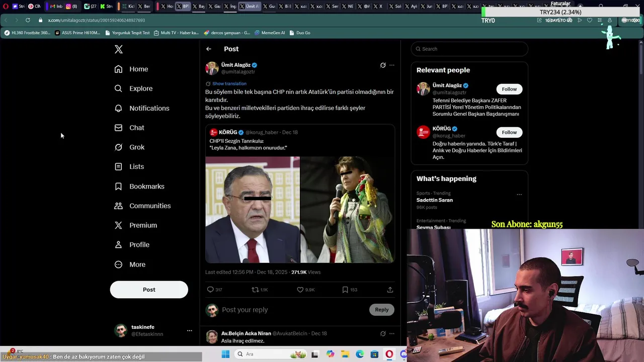Open Yorgunluk Tespit Test bookmark

tap(127, 33)
